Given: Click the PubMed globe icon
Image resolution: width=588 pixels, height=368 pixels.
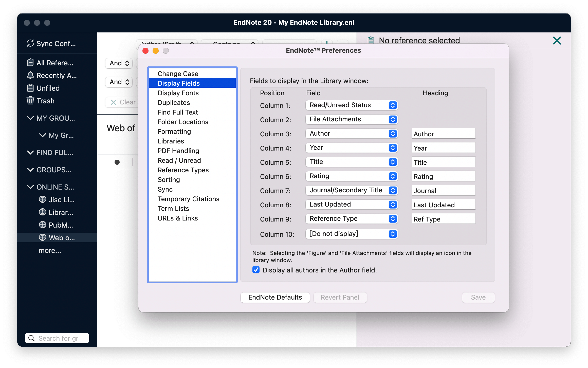Looking at the screenshot, I should (42, 225).
